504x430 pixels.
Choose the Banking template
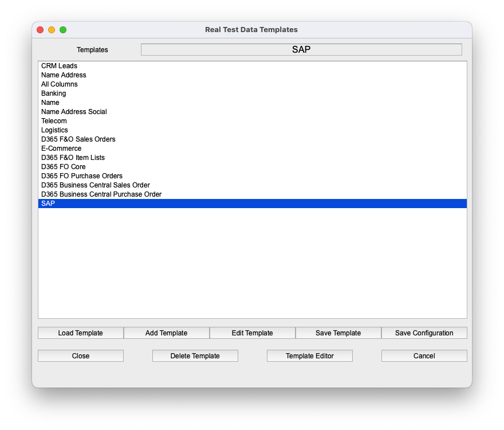pos(253,93)
